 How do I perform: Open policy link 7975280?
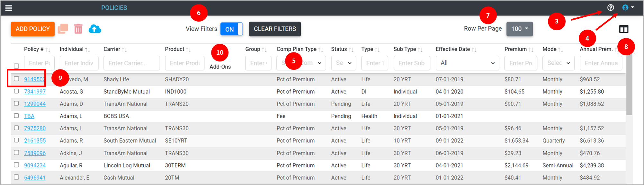(x=35, y=128)
